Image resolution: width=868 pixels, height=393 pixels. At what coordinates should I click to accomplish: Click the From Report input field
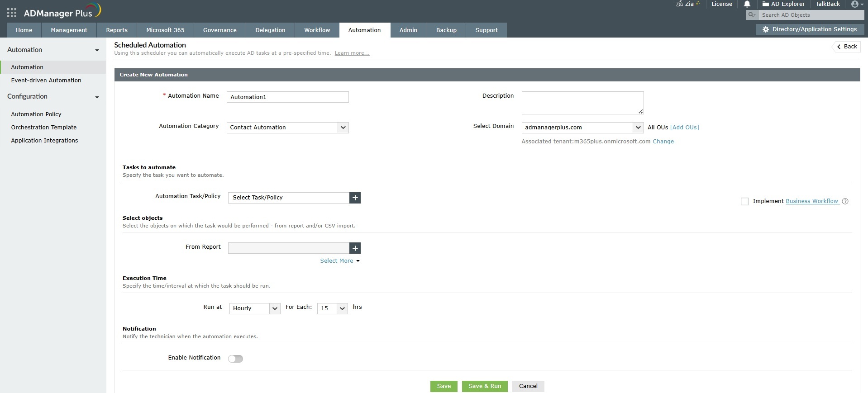click(289, 248)
